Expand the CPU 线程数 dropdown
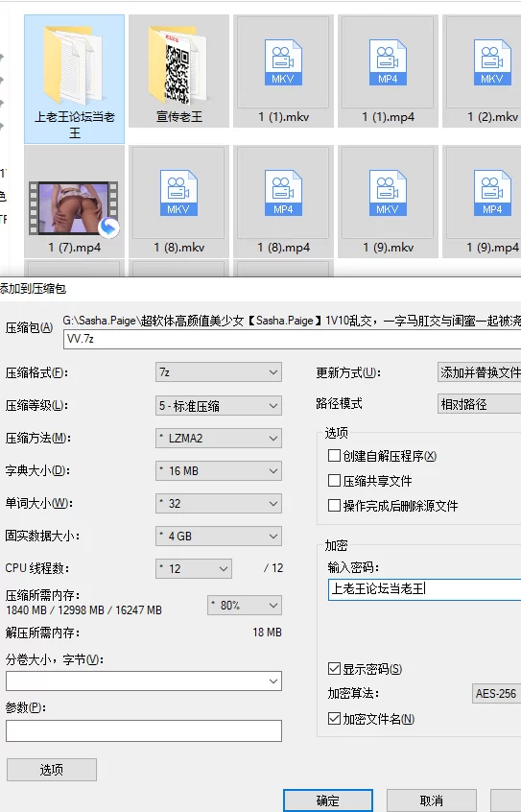 194,568
